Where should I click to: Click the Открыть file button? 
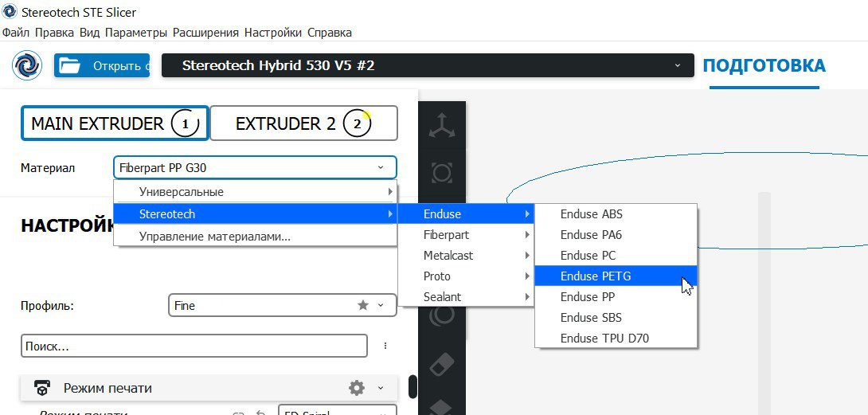click(102, 65)
